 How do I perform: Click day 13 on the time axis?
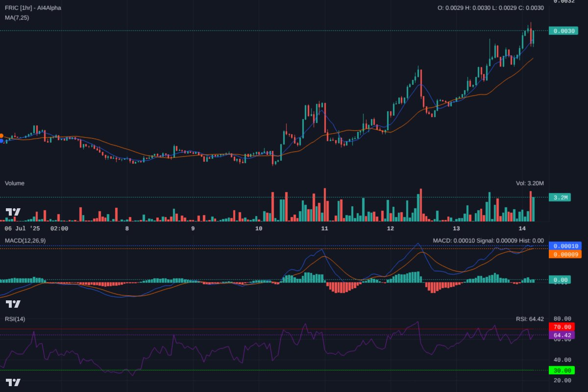456,228
